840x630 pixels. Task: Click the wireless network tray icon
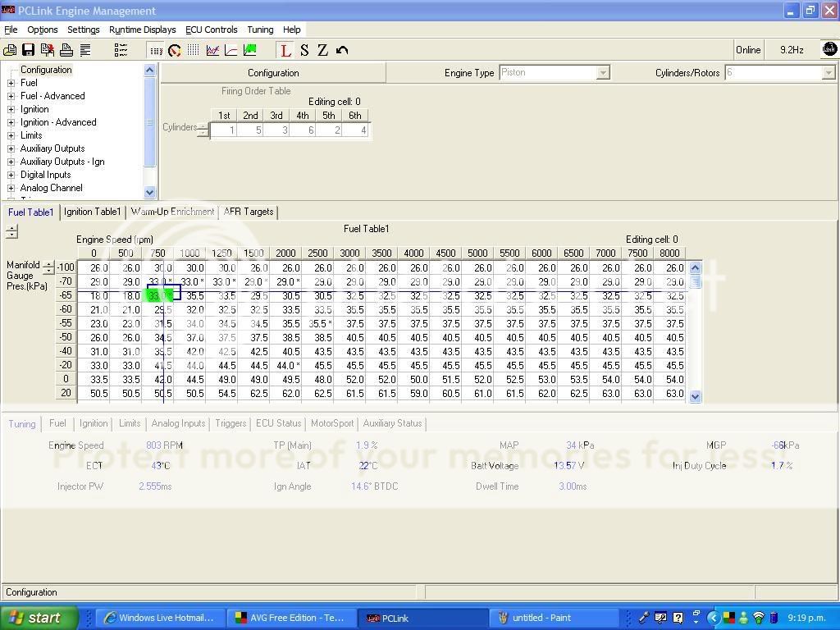759,618
